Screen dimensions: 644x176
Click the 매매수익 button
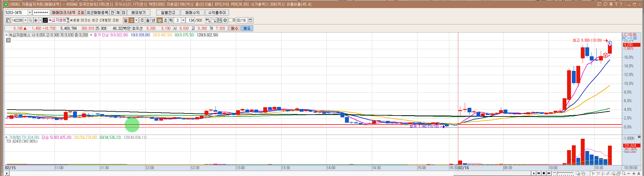coord(193,13)
